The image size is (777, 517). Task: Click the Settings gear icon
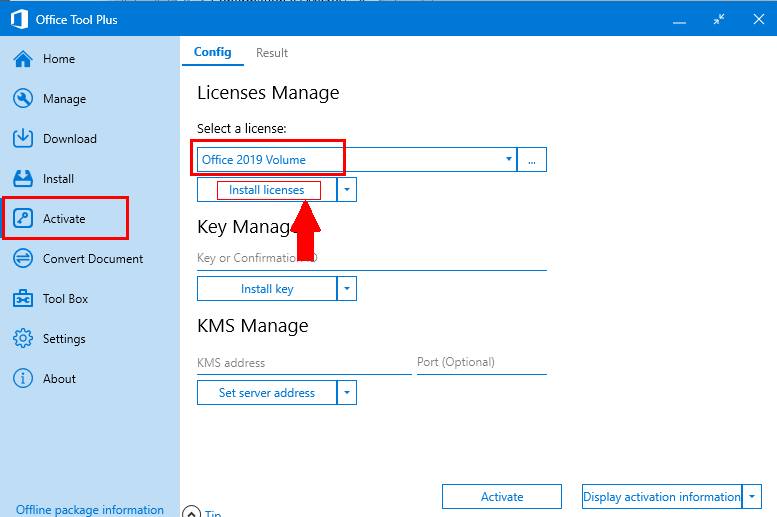tap(23, 339)
